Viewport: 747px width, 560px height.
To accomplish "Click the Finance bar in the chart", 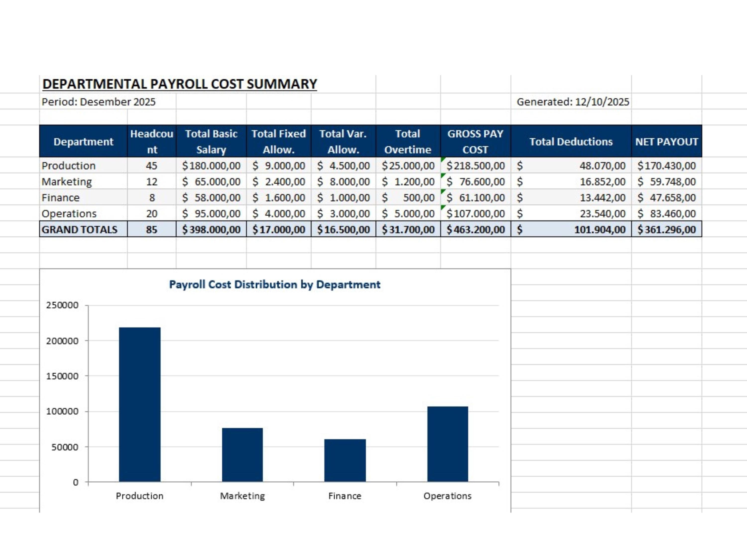I will coord(345,460).
